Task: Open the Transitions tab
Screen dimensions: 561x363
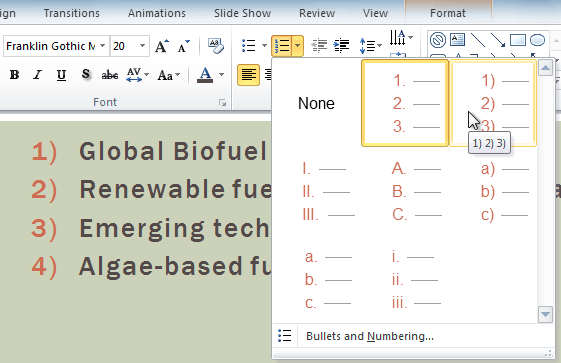Action: [72, 13]
